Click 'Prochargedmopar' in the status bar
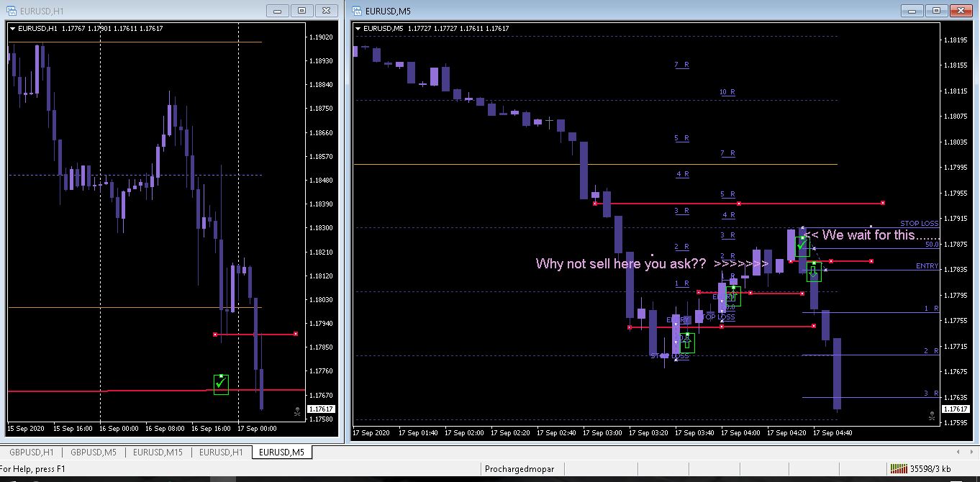The height and width of the screenshot is (482, 980). click(x=520, y=469)
